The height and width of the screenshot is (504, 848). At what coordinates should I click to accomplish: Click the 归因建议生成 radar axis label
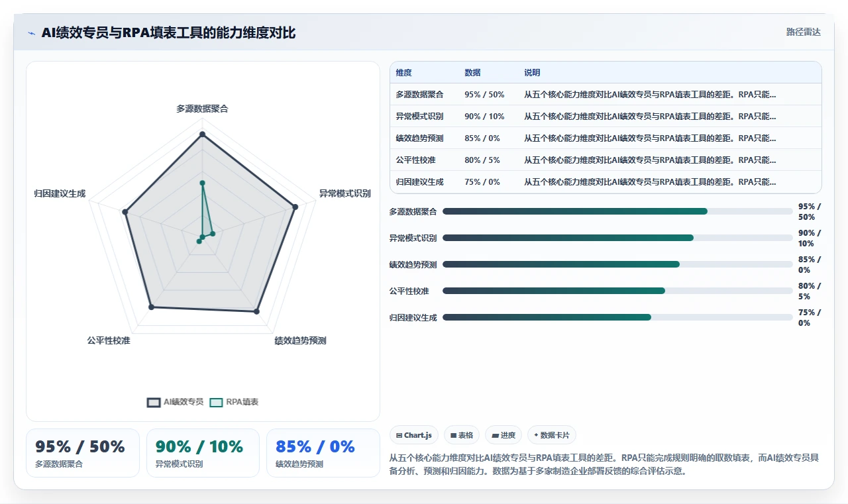click(x=60, y=193)
